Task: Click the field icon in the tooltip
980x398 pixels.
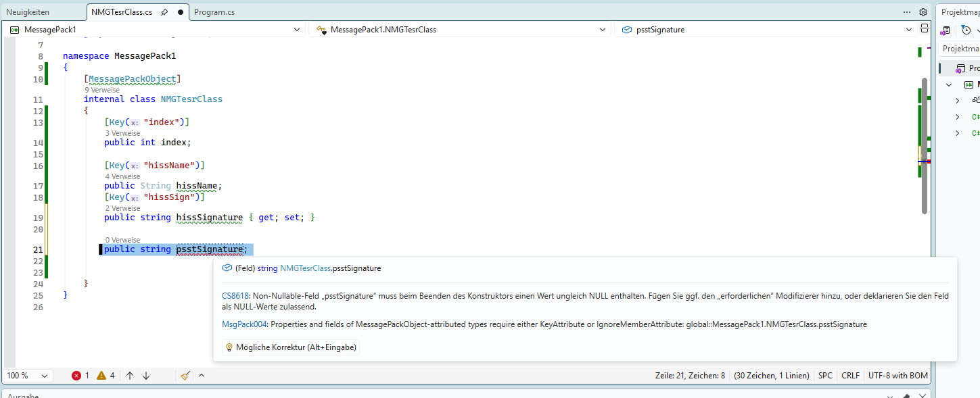Action: (x=227, y=268)
